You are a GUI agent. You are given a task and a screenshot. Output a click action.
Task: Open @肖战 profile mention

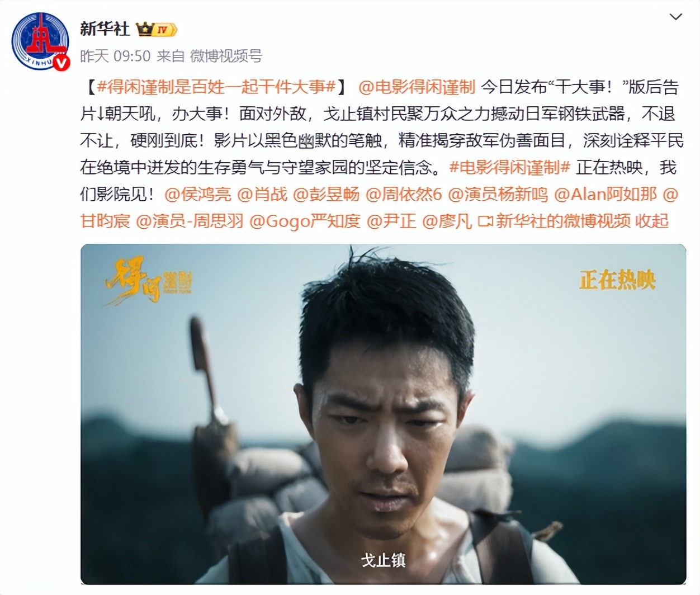point(262,194)
